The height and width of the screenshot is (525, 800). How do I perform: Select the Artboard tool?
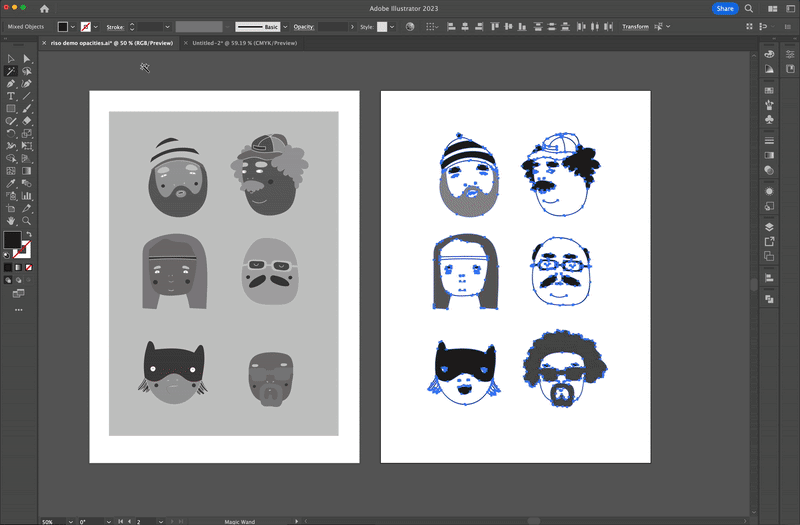point(11,209)
